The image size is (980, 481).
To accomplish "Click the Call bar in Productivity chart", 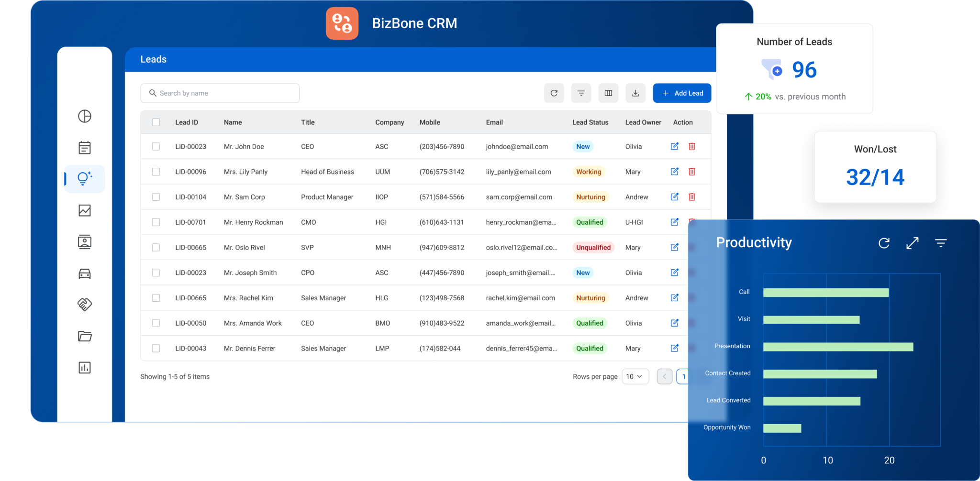I will click(826, 292).
